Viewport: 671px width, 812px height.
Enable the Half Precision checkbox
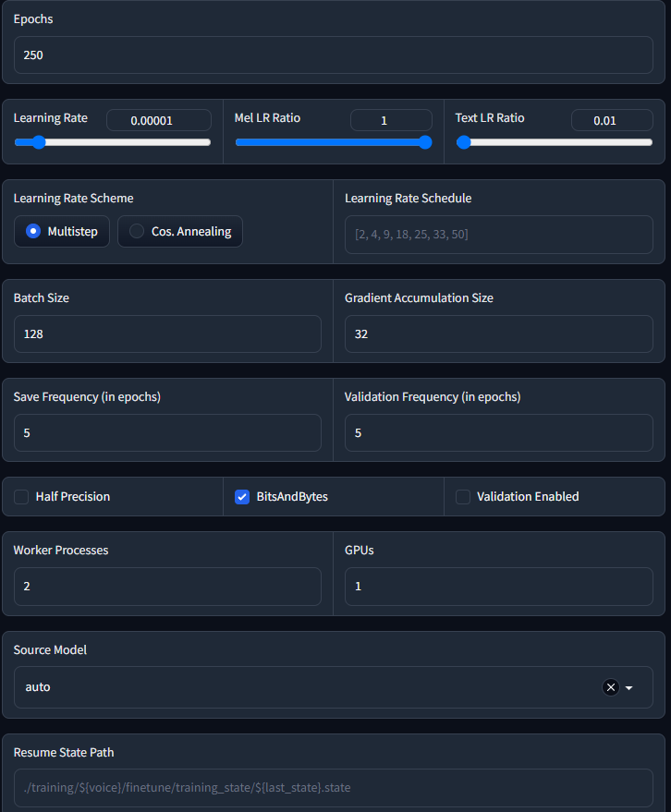pyautogui.click(x=21, y=497)
